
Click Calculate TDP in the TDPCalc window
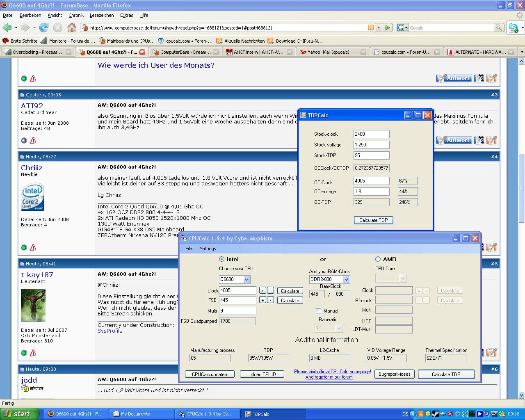(373, 220)
